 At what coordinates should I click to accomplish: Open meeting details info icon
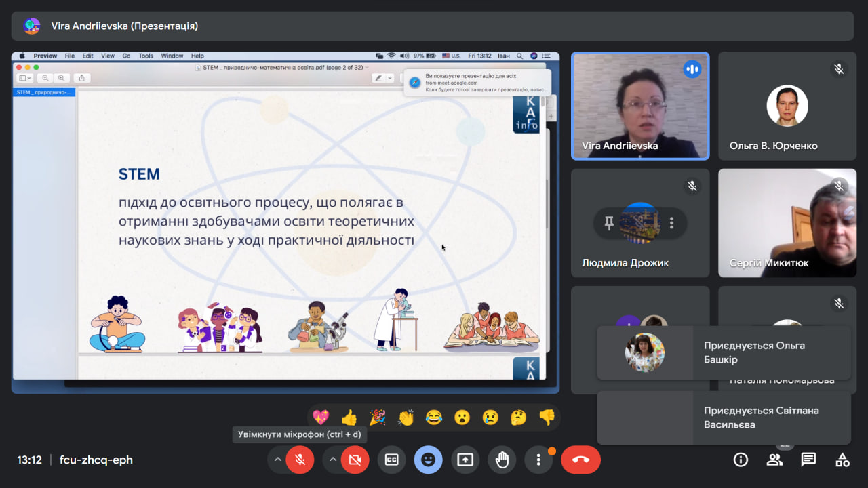pyautogui.click(x=741, y=460)
